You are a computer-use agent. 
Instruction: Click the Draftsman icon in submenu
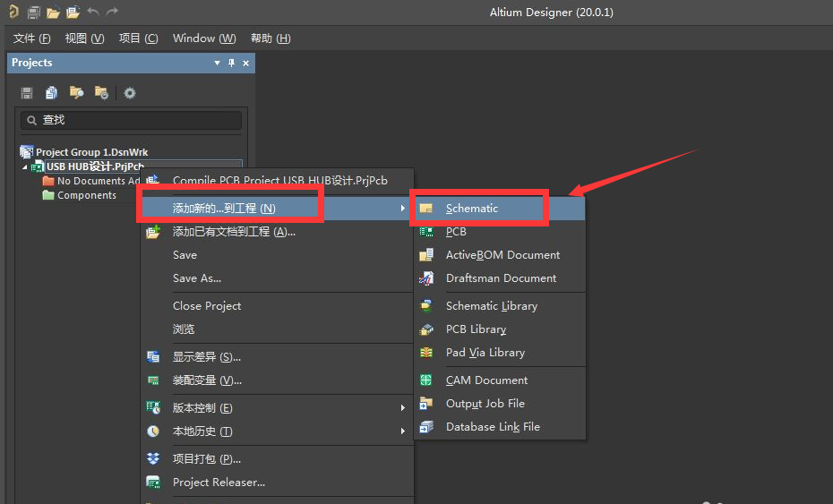[426, 278]
